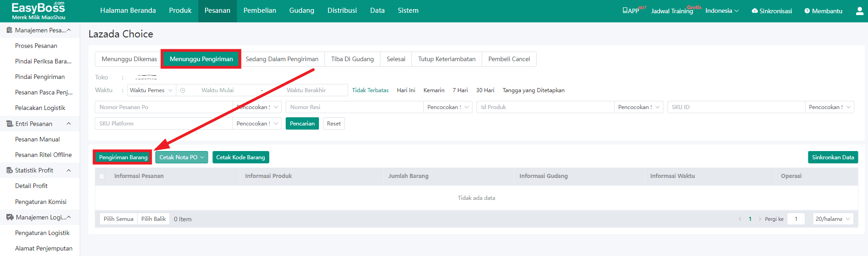Open the Waktu Pemes time type dropdown
The height and width of the screenshot is (256, 868).
click(x=151, y=90)
